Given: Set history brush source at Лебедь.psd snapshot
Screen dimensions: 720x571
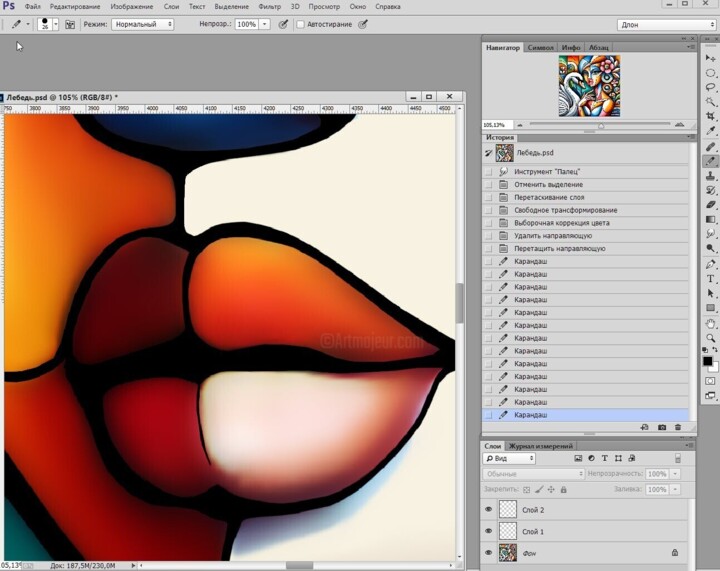Looking at the screenshot, I should 489,153.
